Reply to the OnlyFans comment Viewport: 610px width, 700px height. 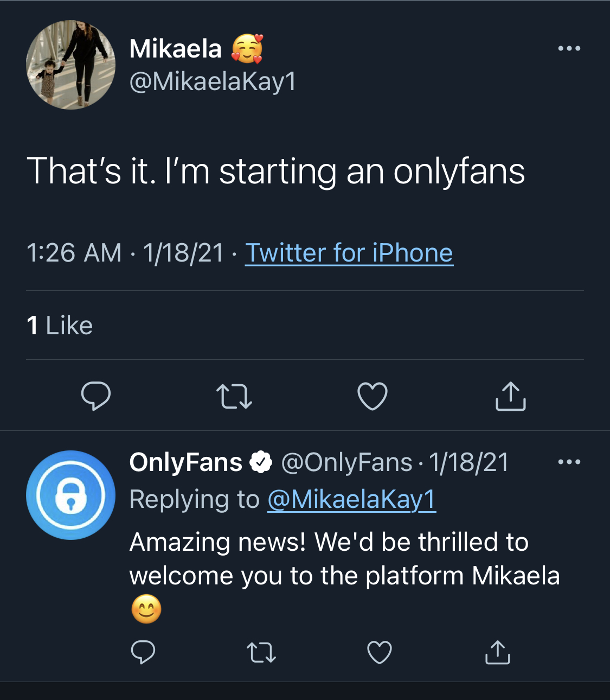point(143,652)
